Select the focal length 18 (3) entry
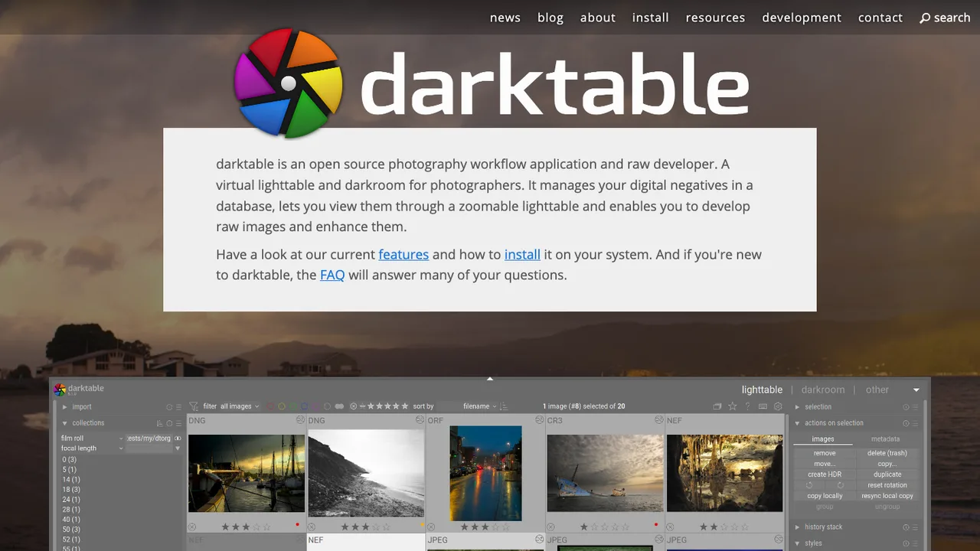 click(x=71, y=489)
